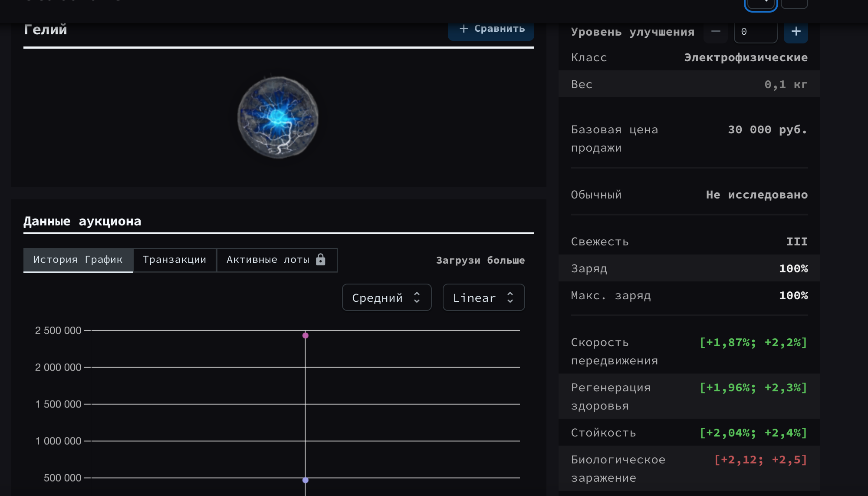Click the 30 000 руб. base price

(768, 129)
